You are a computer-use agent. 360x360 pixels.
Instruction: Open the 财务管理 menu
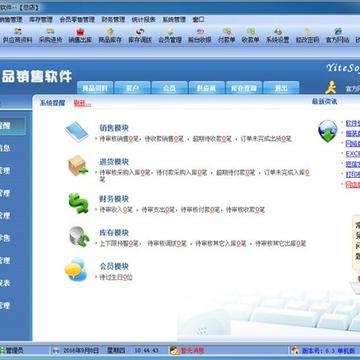click(113, 20)
